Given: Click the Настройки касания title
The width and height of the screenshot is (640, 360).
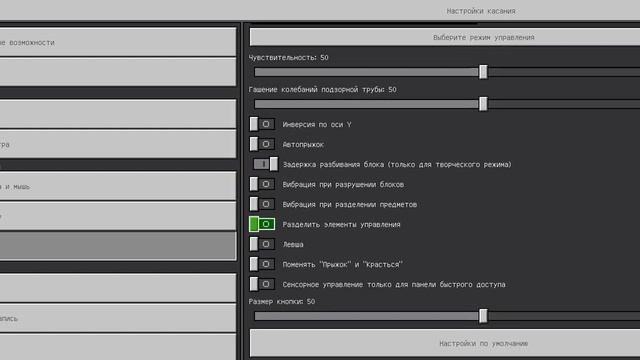Looking at the screenshot, I should coord(481,11).
